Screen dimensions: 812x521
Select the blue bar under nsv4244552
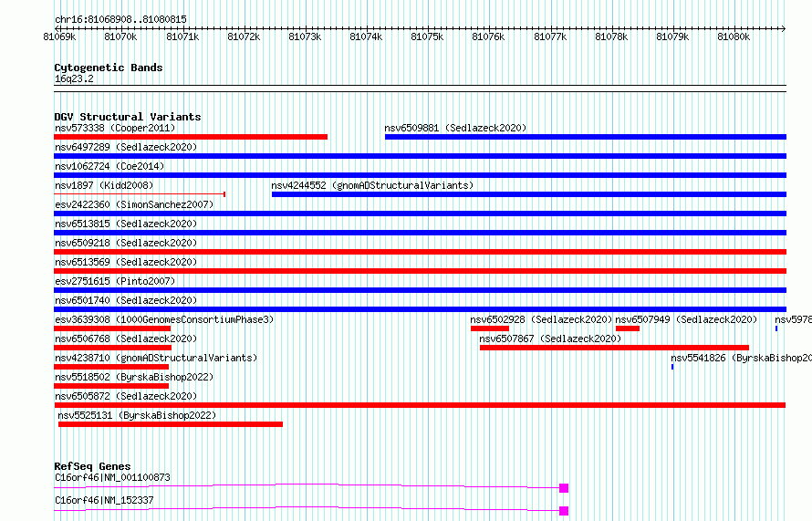[529, 194]
